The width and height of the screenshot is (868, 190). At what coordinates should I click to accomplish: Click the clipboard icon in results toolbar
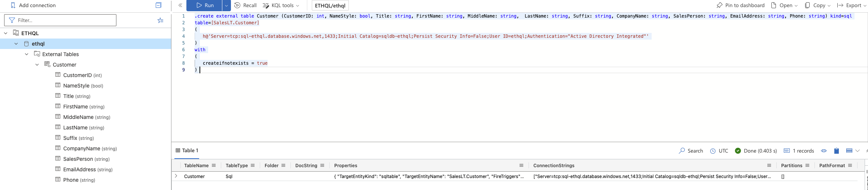click(836, 151)
